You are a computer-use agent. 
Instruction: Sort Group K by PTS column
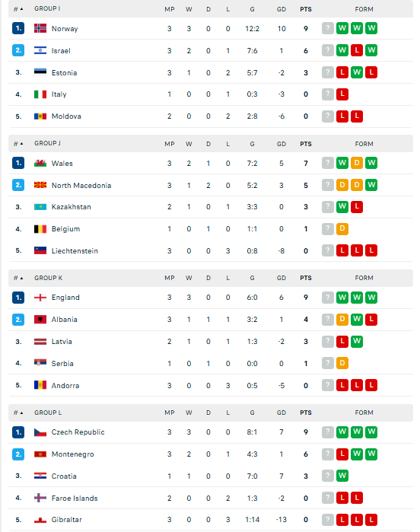coord(306,278)
